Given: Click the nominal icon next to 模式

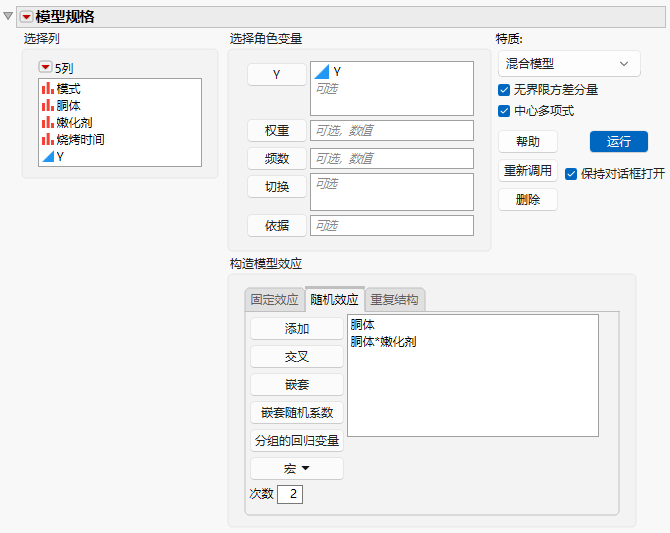Looking at the screenshot, I should pos(48,88).
